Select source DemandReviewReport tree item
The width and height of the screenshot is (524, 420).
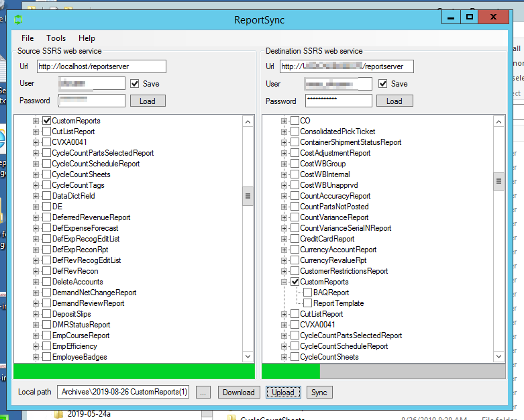88,303
